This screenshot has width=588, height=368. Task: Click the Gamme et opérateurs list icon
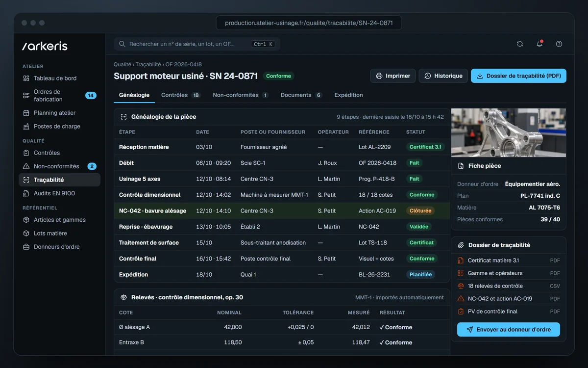coord(461,273)
